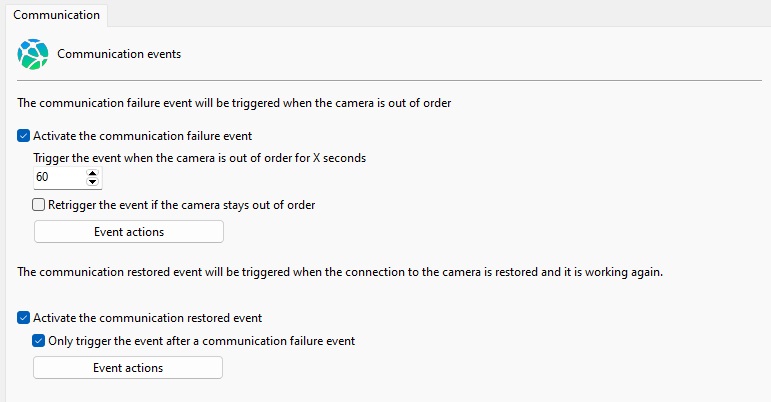
Task: Click the Communication events globe icon
Action: (33, 54)
